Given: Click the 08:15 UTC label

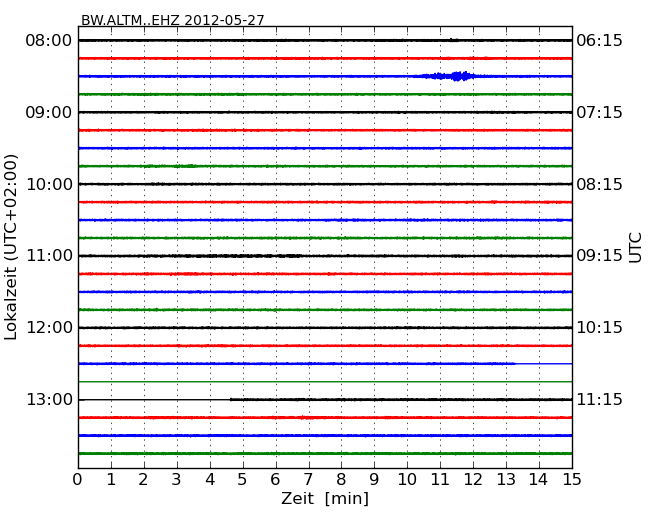Looking at the screenshot, I should (599, 184).
